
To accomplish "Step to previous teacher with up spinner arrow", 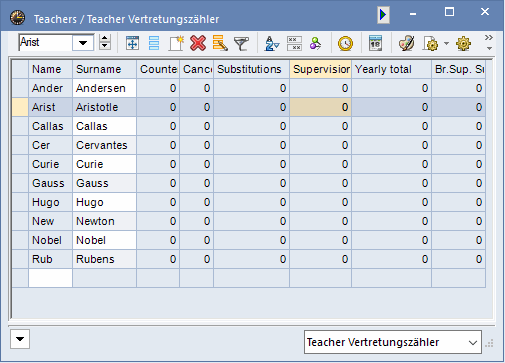I will 105,39.
